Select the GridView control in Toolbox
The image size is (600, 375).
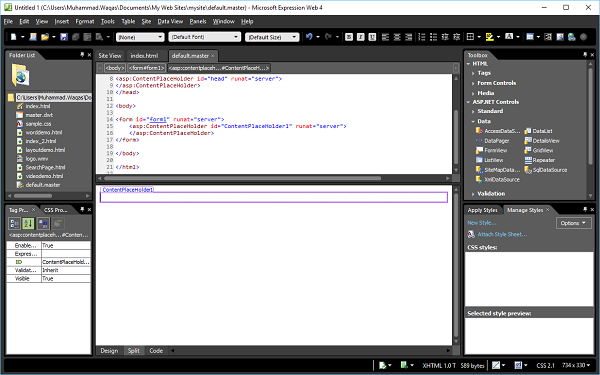[539, 150]
